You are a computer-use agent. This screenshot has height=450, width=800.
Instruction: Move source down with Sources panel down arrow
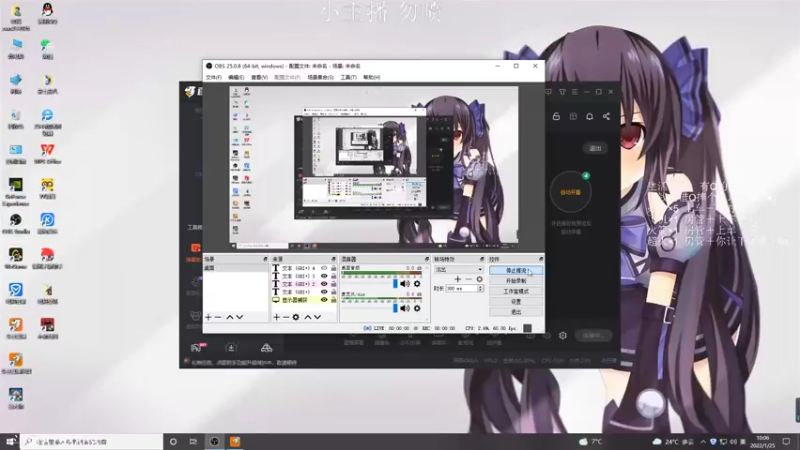pos(317,317)
